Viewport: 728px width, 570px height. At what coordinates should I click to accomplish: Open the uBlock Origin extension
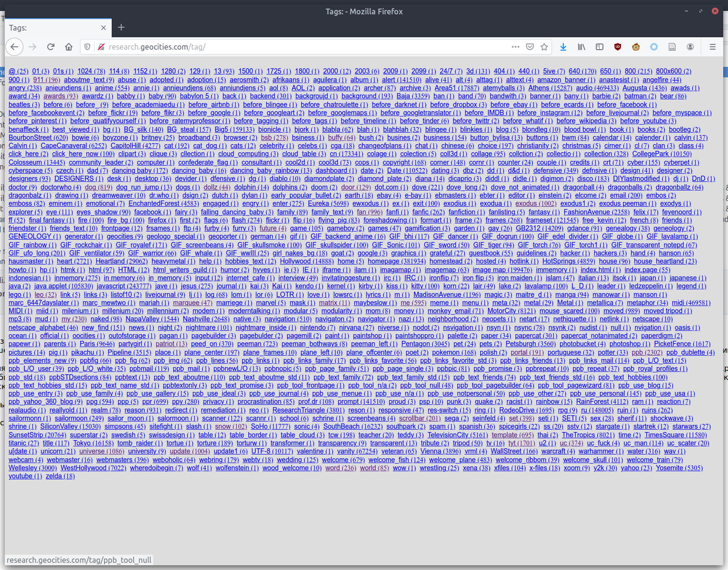(618, 47)
